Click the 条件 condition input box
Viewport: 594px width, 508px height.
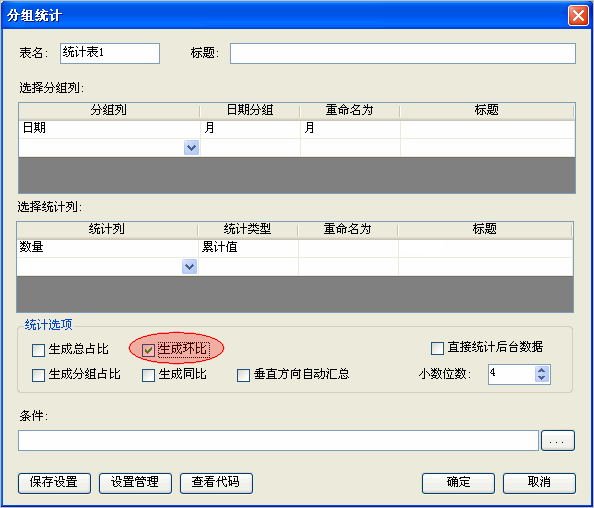point(278,441)
